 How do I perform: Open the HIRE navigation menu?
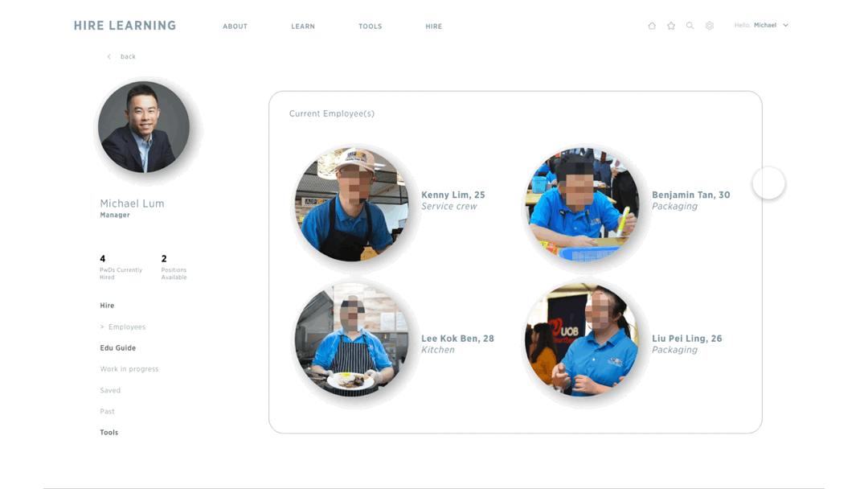[434, 26]
